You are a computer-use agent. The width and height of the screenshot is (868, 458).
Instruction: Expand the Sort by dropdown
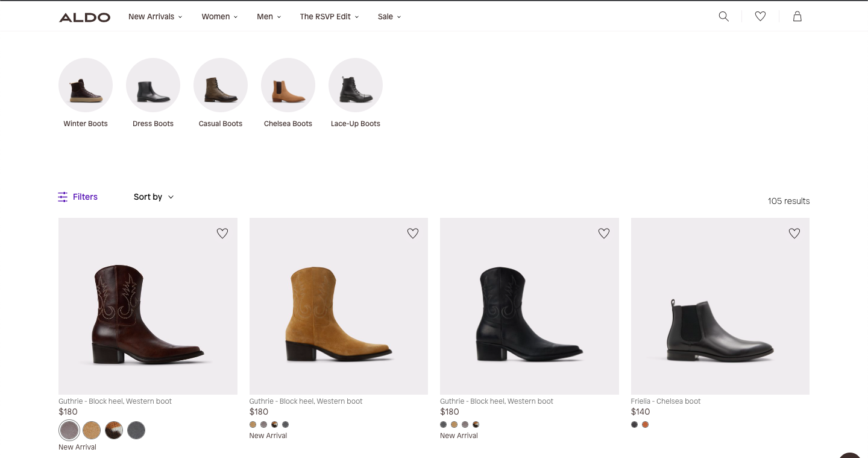click(154, 197)
